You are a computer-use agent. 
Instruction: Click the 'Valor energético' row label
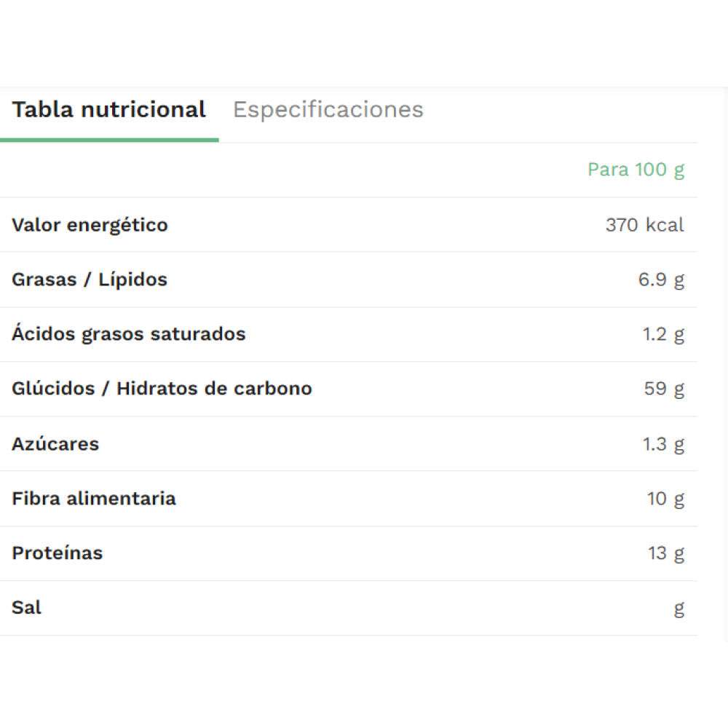click(90, 225)
